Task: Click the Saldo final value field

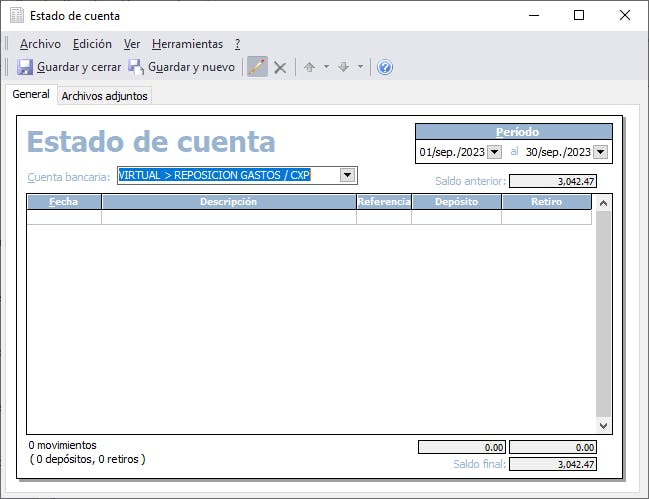Action: (553, 464)
